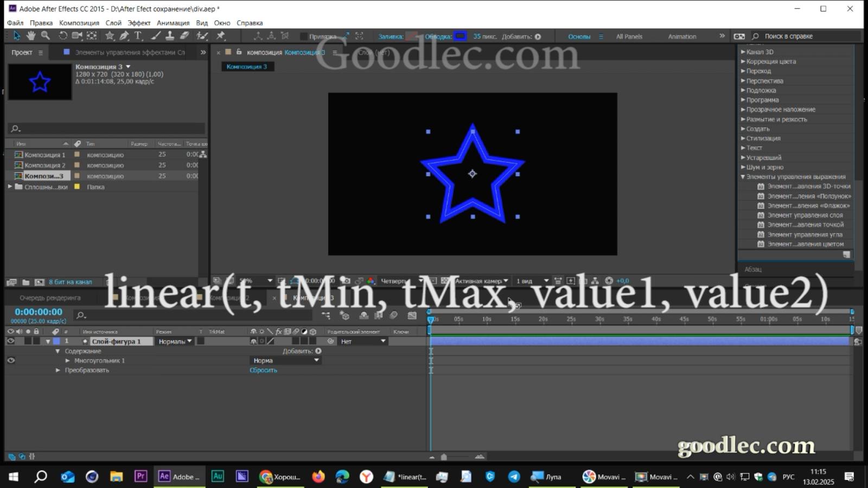Open the Норма mode dropdown for Многоугольник 1
The image size is (868, 488).
click(286, 361)
